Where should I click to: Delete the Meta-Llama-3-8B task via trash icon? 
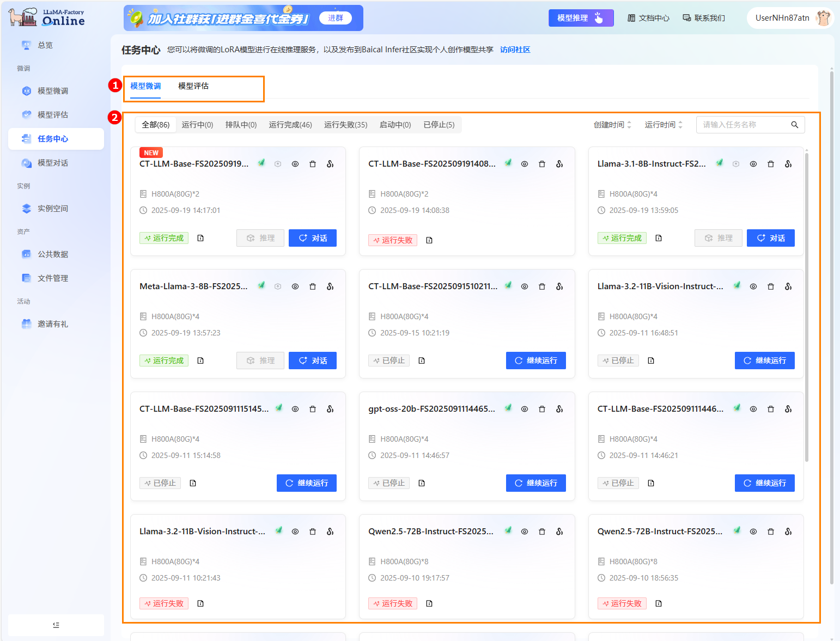coord(313,286)
